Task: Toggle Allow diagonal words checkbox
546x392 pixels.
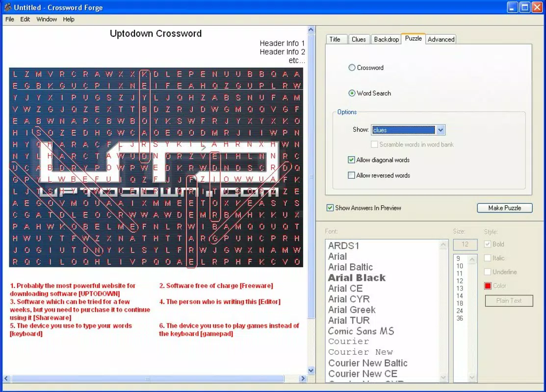Action: click(x=379, y=160)
